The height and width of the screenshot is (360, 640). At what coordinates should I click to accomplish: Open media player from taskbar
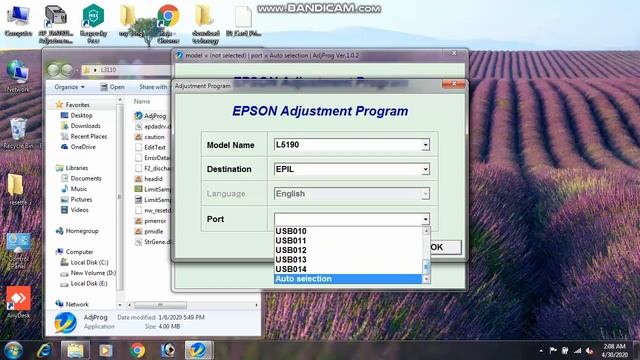tap(106, 350)
